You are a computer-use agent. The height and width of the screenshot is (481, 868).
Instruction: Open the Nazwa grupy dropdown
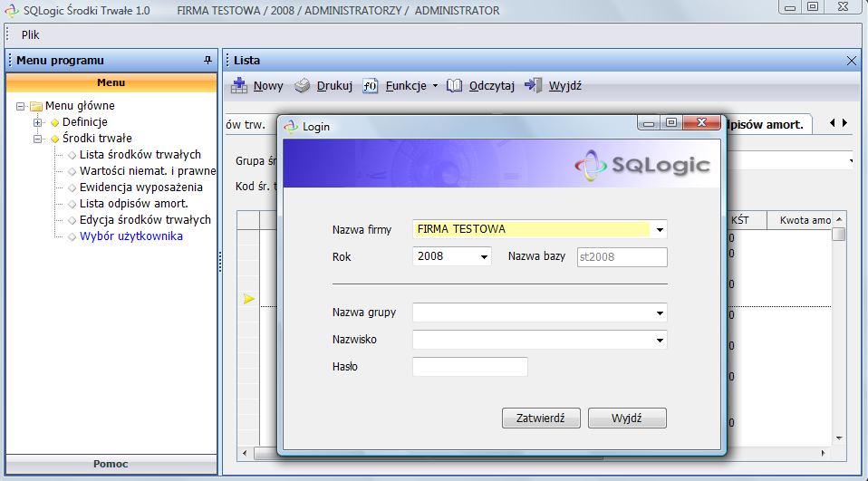660,313
